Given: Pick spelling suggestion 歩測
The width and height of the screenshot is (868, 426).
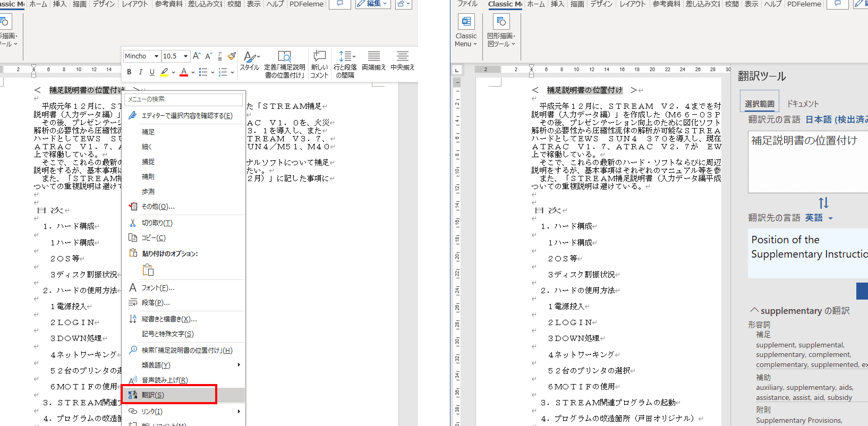Looking at the screenshot, I should point(148,191).
